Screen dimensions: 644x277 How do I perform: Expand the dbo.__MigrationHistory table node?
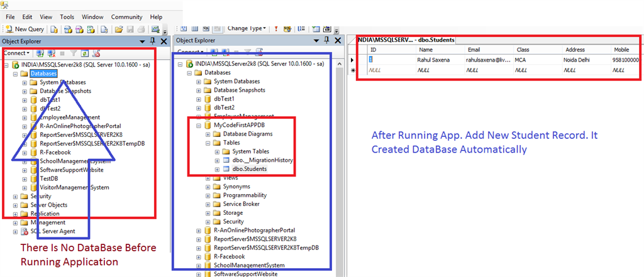217,160
